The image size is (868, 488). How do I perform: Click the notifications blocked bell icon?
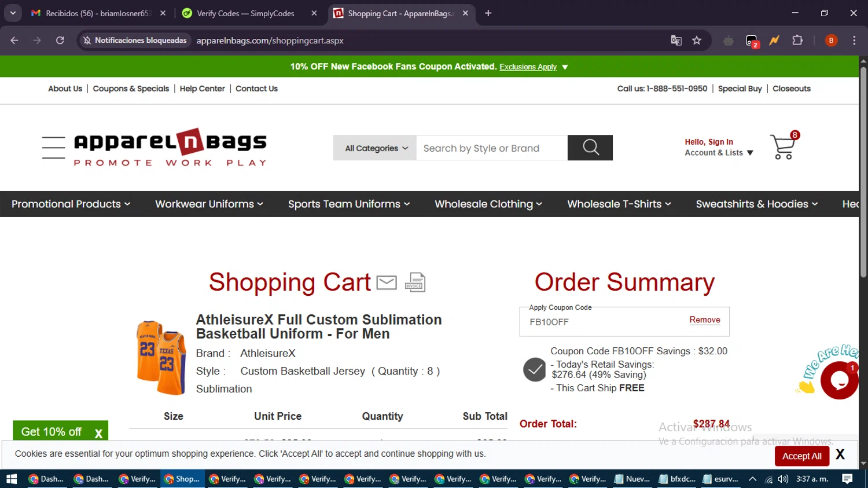(87, 41)
